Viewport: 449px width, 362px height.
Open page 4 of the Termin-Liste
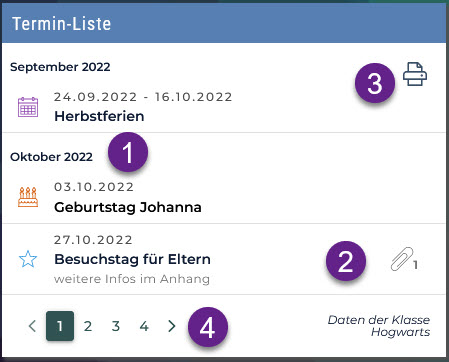click(x=144, y=326)
